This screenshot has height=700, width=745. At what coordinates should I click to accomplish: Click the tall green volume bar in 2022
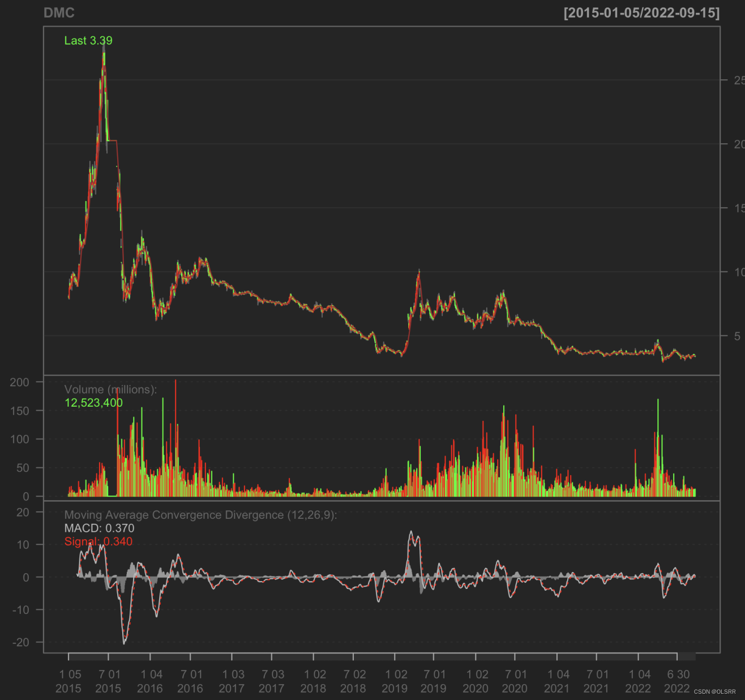[x=658, y=447]
